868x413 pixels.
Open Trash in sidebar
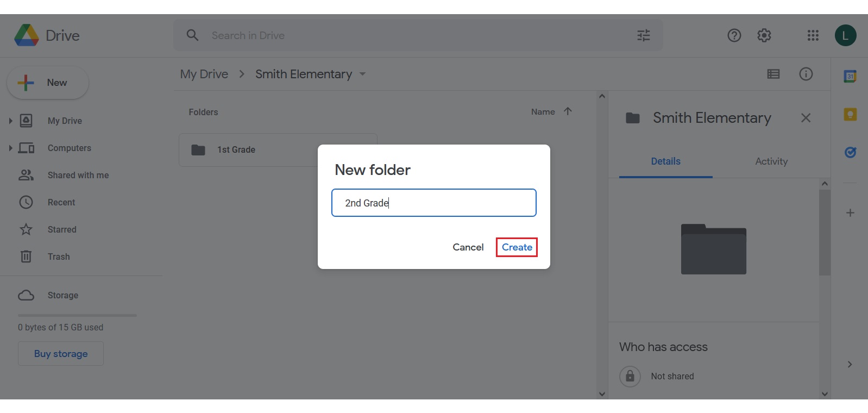pyautogui.click(x=59, y=256)
